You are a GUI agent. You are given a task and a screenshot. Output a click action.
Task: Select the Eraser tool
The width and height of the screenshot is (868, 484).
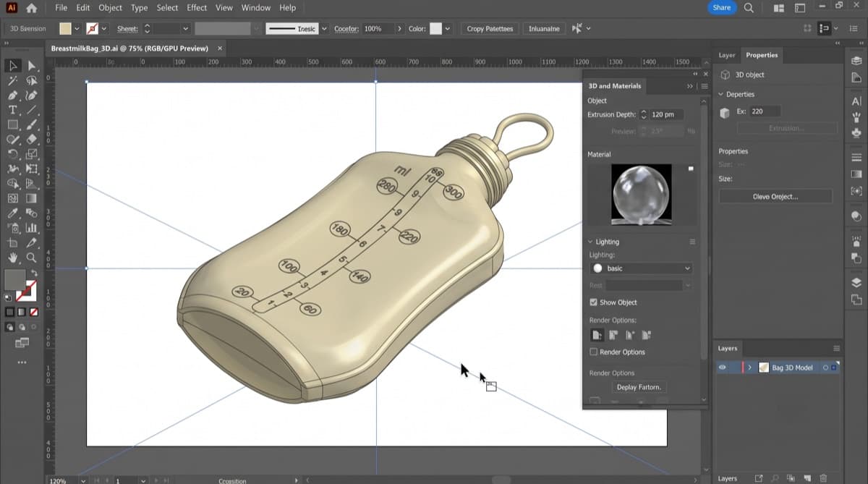[x=31, y=139]
